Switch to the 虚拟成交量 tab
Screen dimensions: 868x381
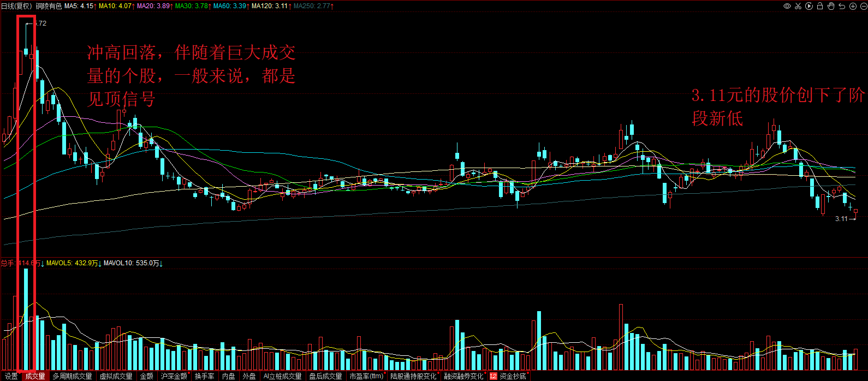pos(116,376)
